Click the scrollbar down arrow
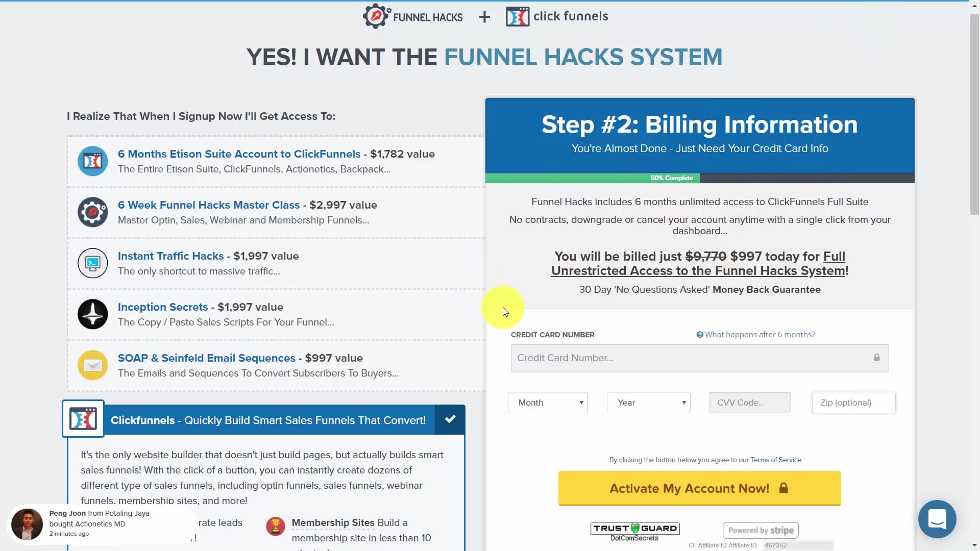The width and height of the screenshot is (980, 551). (974, 545)
